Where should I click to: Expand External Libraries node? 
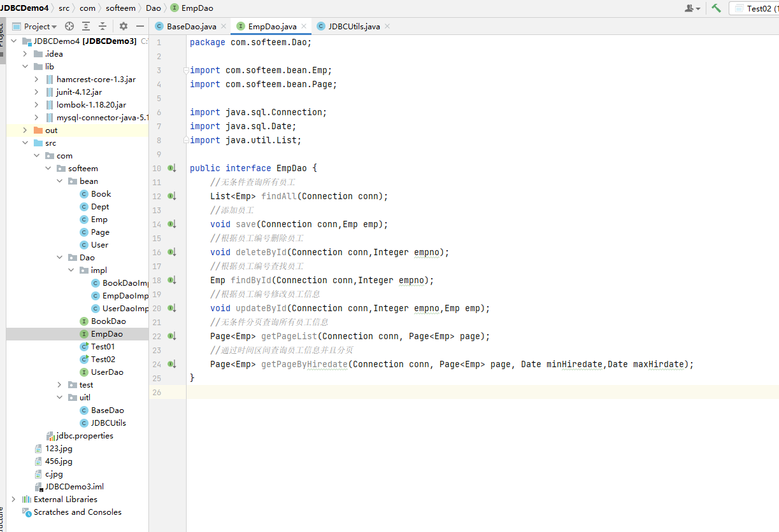coord(14,499)
